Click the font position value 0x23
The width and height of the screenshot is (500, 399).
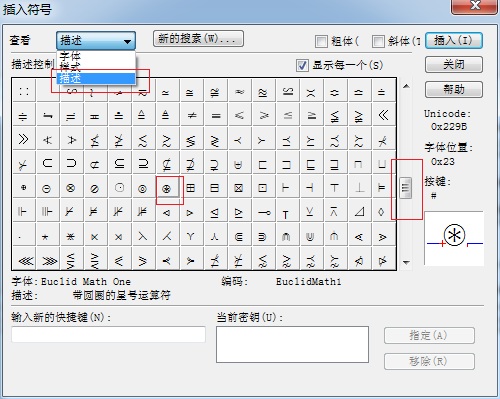[x=443, y=162]
